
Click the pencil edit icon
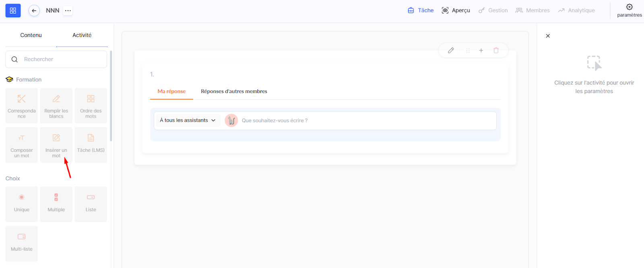click(x=451, y=50)
